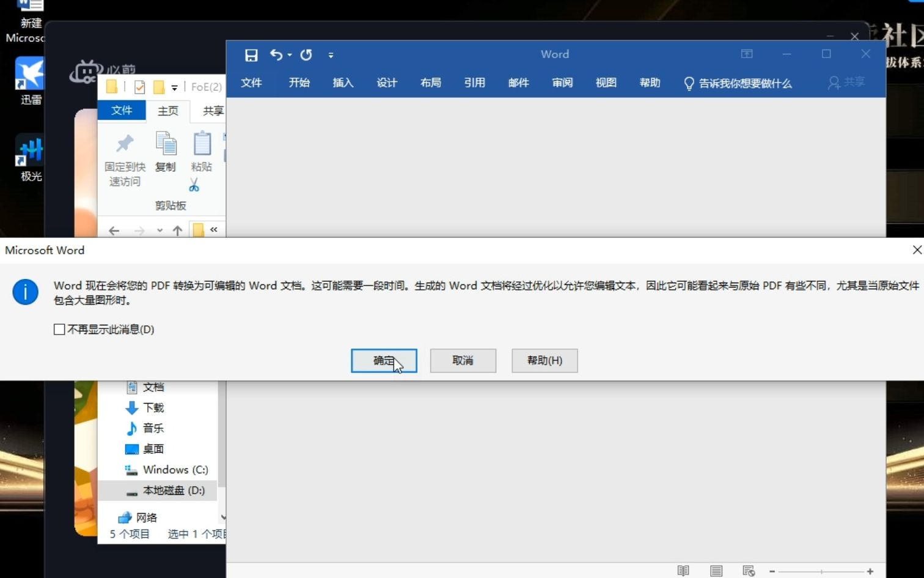Click 固定到快速访问 pin icon in Explorer
924x578 pixels.
point(125,144)
